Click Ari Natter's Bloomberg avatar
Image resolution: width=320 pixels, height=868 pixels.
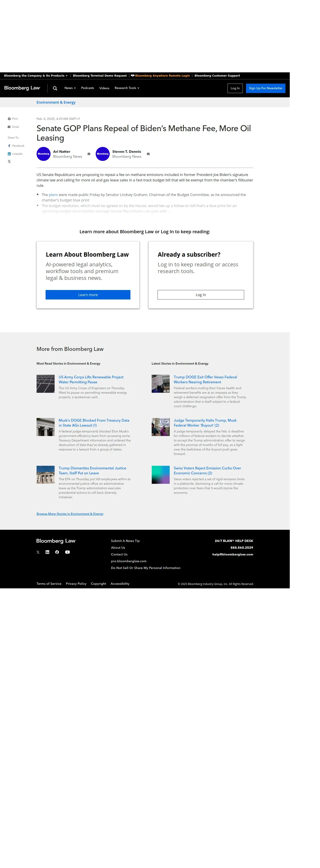point(44,154)
